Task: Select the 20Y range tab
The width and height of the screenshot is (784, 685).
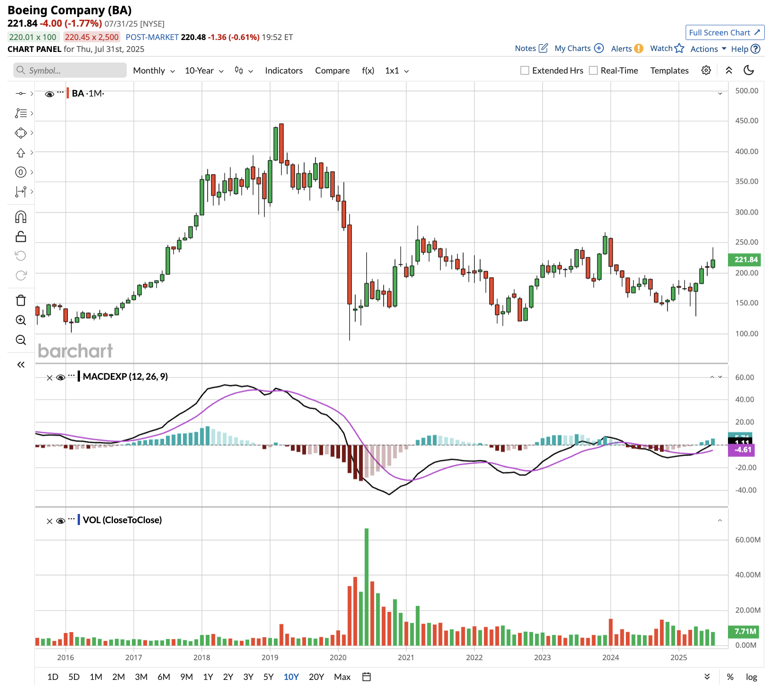Action: [x=317, y=677]
